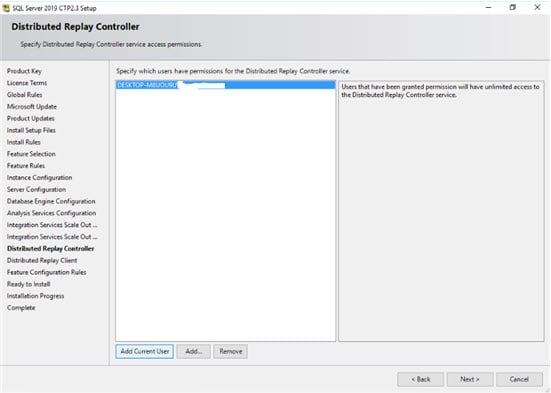
Task: Open the Add... user dialog button
Action: (x=194, y=351)
